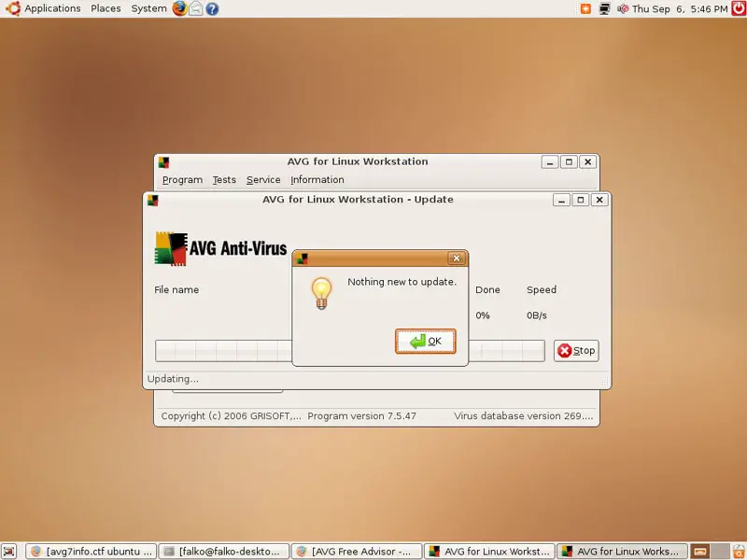This screenshot has width=747, height=560.
Task: Click the Copyright (c) 2006 GRISOFT status text
Action: pyautogui.click(x=231, y=416)
